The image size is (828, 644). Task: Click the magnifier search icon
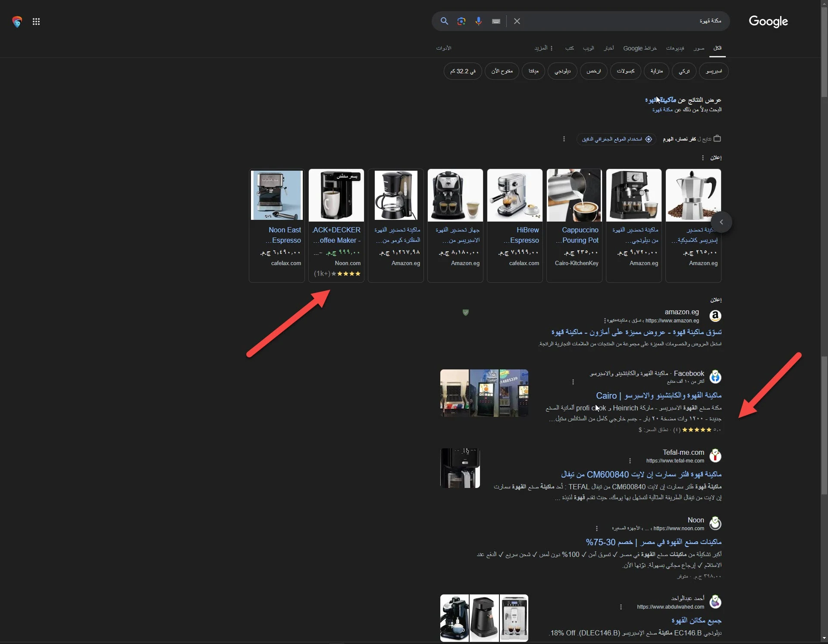click(444, 21)
